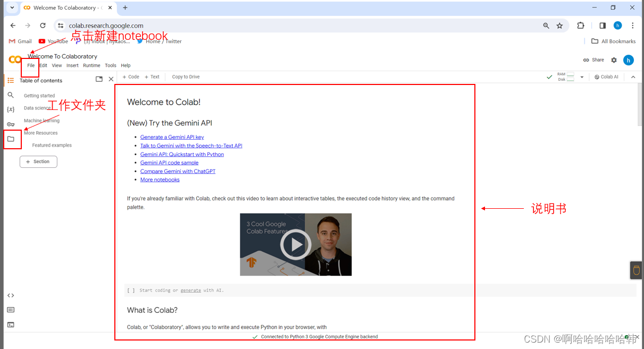Go back in browser history
644x349 pixels.
(13, 25)
